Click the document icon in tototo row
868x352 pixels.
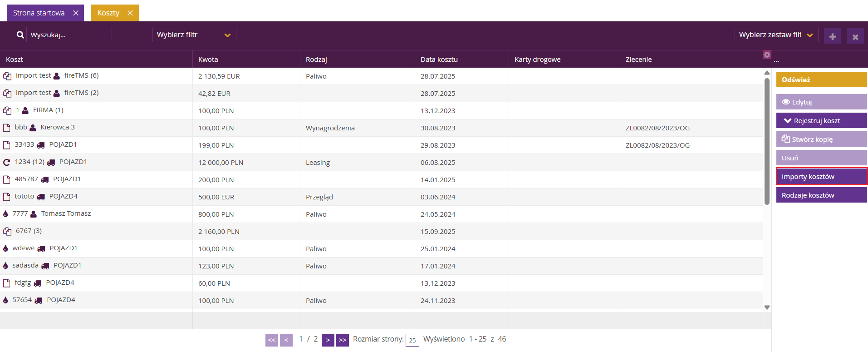click(x=7, y=197)
